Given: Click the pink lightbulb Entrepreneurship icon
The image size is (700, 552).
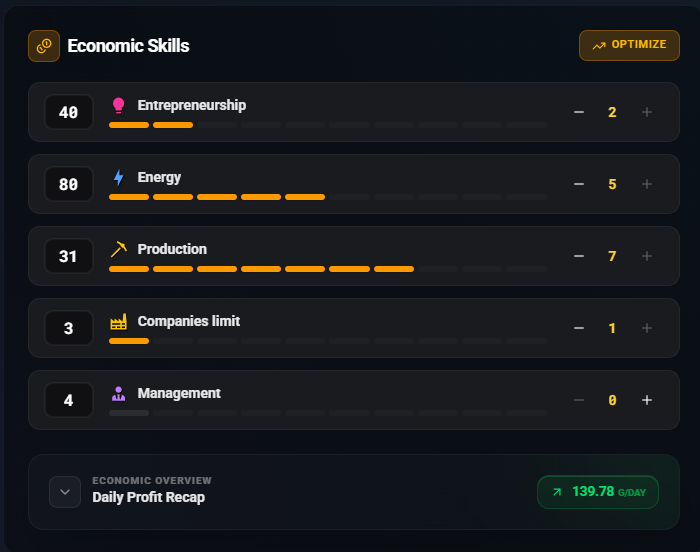Looking at the screenshot, I should point(118,105).
